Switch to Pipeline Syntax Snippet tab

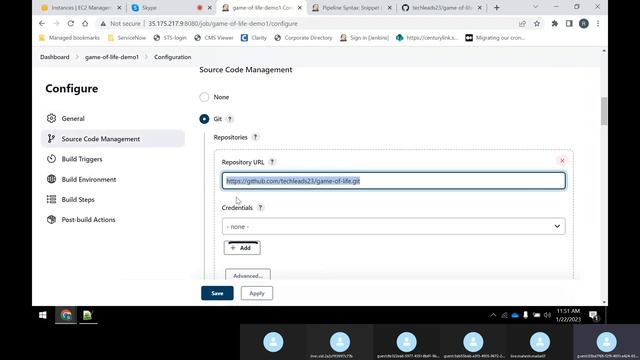[x=351, y=8]
